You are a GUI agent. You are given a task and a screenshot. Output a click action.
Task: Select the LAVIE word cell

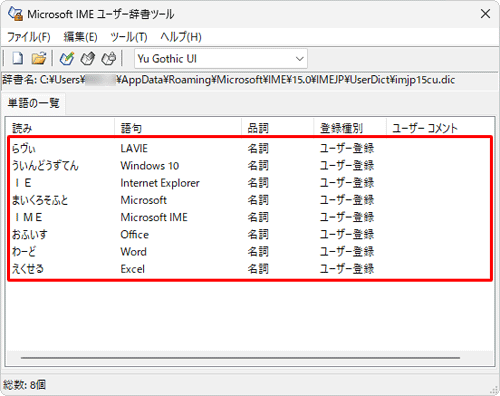(134, 148)
